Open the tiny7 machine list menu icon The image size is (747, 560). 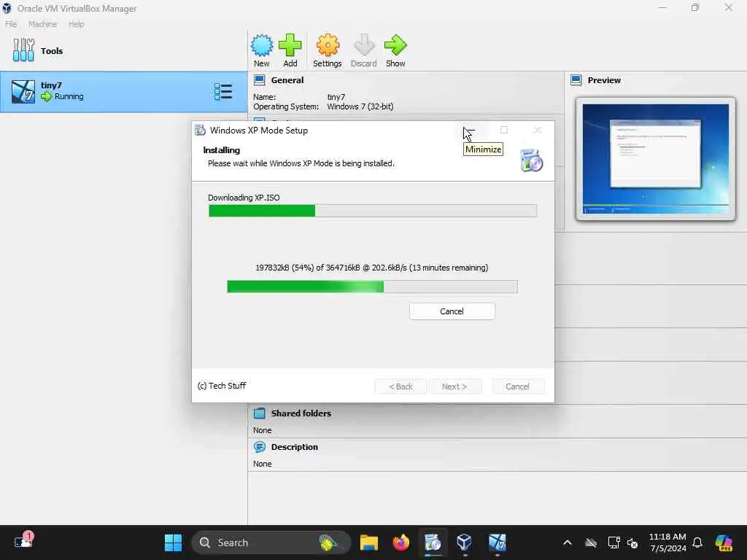pos(223,91)
